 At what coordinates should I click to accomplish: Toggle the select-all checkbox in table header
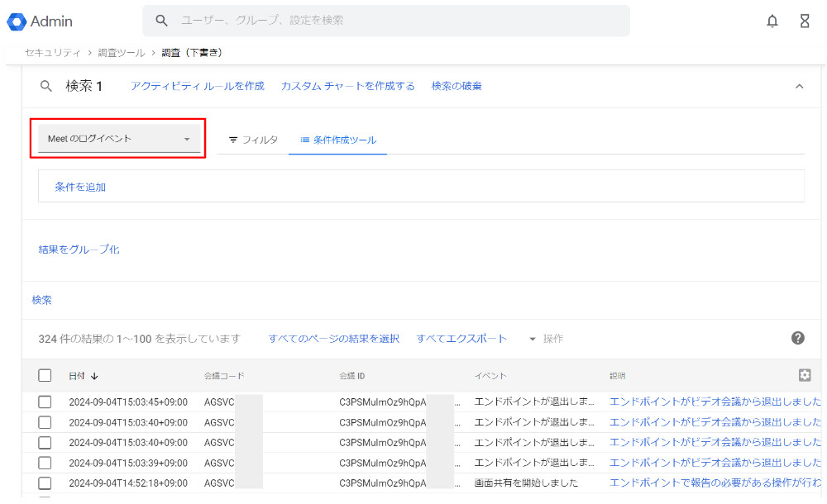(x=45, y=376)
